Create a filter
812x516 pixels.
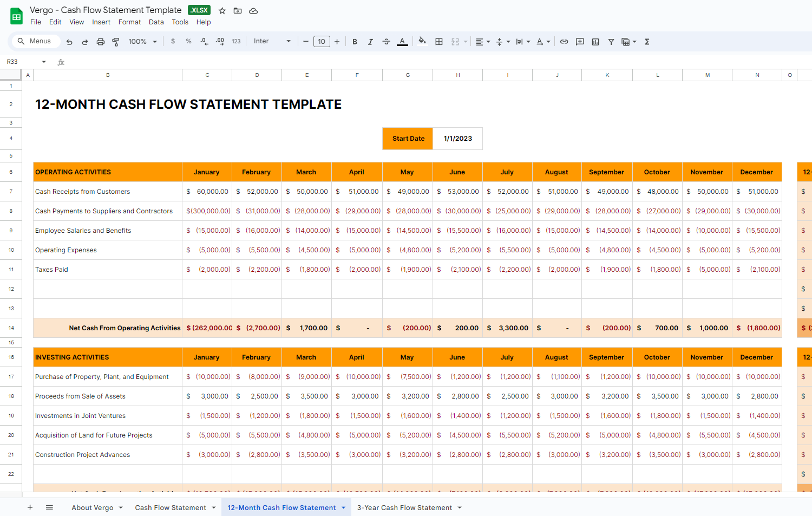[x=611, y=41]
